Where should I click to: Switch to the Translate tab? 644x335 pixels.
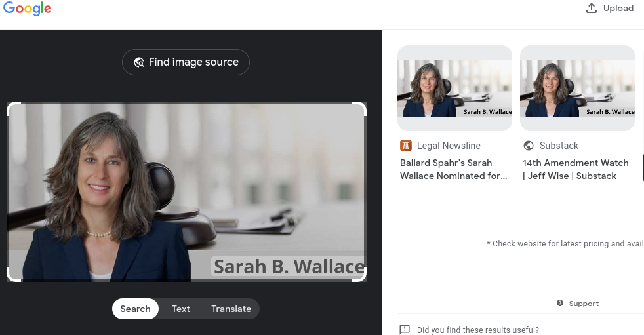pos(231,309)
